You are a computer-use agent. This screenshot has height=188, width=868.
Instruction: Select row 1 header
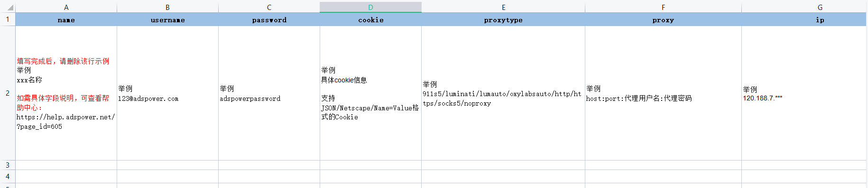point(8,19)
